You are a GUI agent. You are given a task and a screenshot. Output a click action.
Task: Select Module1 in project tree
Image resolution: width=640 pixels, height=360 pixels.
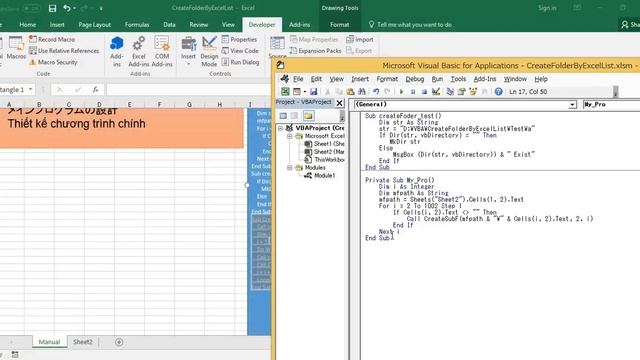pos(320,176)
